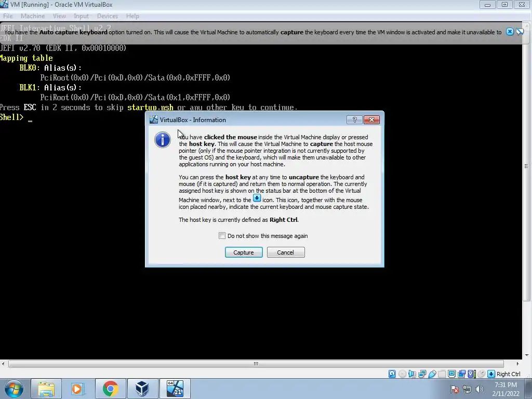Click the horizontal scrollbar left arrow

click(x=3, y=364)
